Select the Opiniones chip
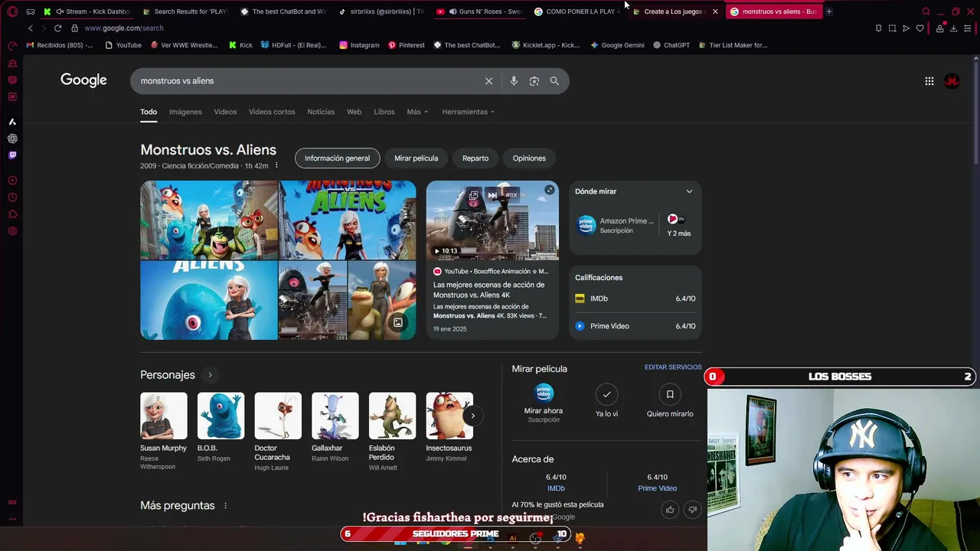This screenshot has width=980, height=551. coord(529,158)
